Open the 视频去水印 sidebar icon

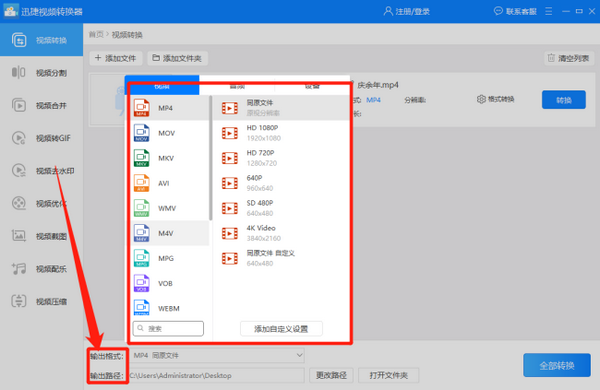[x=19, y=171]
